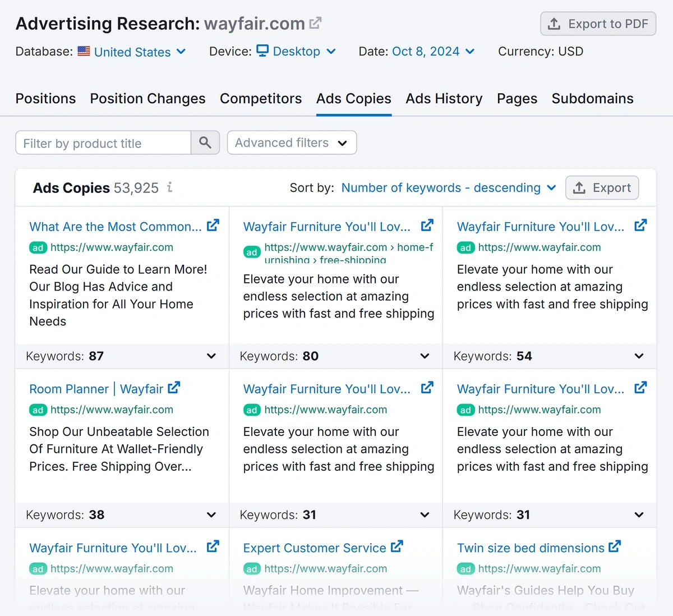Viewport: 673px width, 616px height.
Task: Click the United States flag icon
Action: [x=84, y=51]
